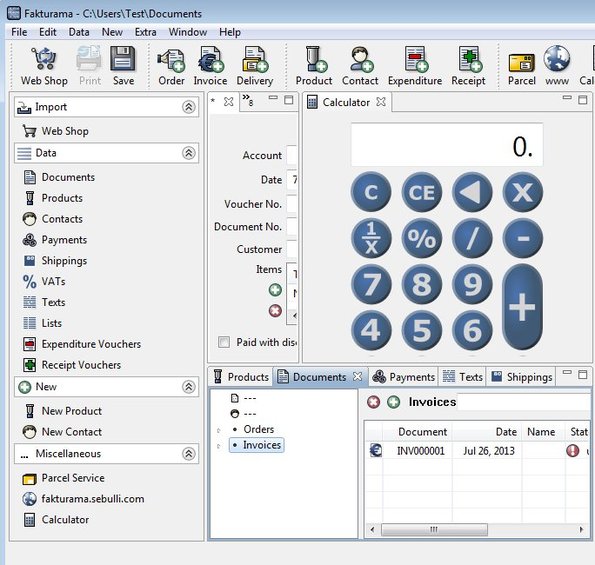Tick the Paid with discount checkbox
The height and width of the screenshot is (565, 595).
tap(224, 342)
